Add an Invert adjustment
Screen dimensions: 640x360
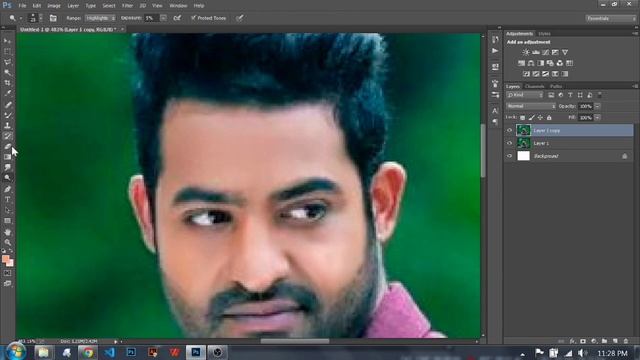pyautogui.click(x=526, y=74)
